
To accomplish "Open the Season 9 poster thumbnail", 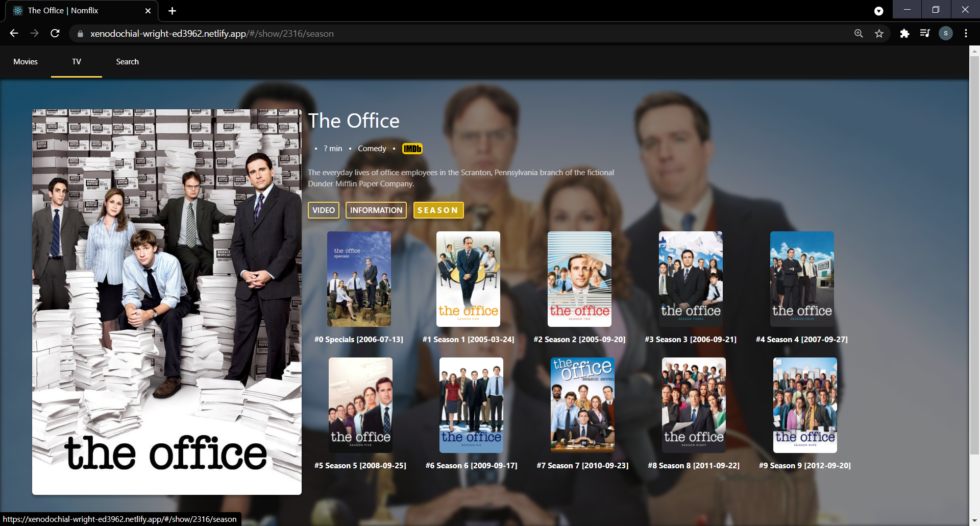I will (805, 405).
